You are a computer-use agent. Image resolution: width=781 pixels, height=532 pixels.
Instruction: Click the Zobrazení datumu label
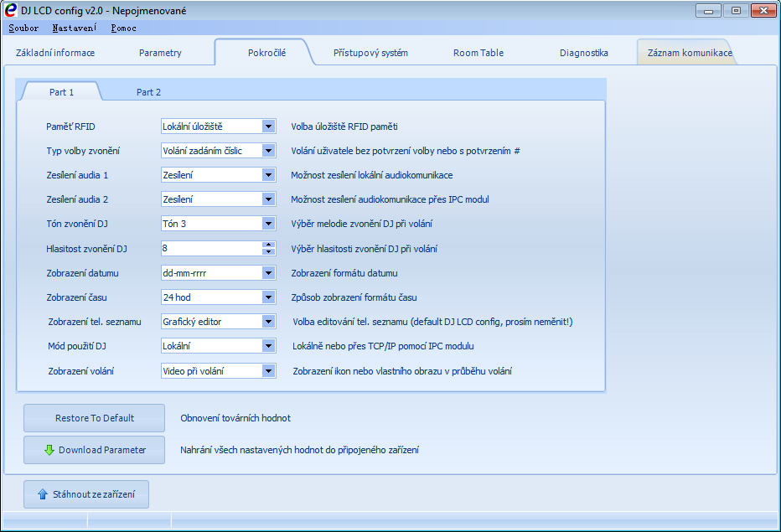point(83,273)
